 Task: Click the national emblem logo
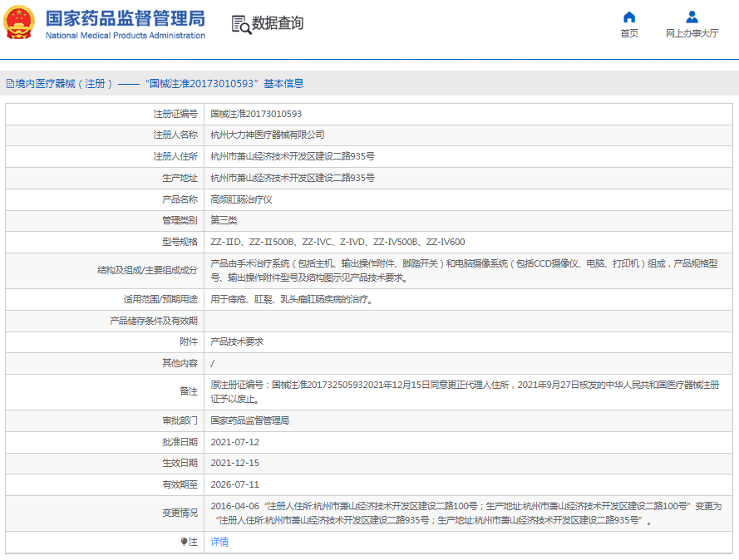[19, 22]
